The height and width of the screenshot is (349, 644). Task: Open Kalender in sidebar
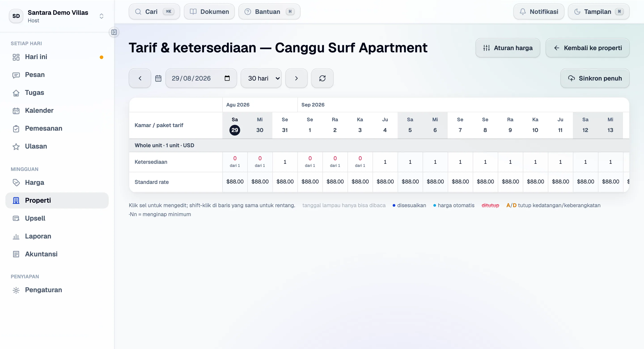coord(57,111)
